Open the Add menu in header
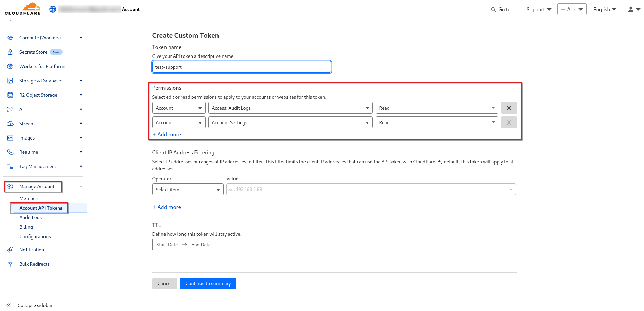The image size is (644, 311). 572,9
